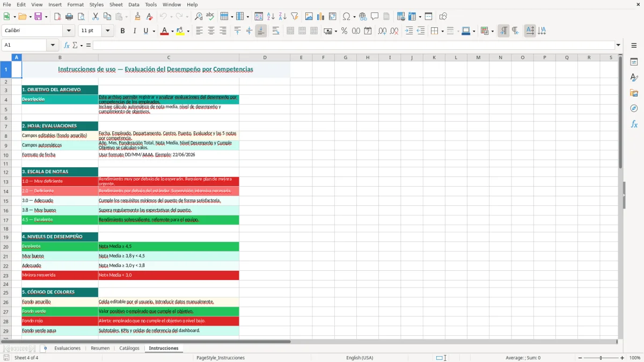Toggle Italic formatting
Viewport: 644px width, 362px height.
pos(135,31)
